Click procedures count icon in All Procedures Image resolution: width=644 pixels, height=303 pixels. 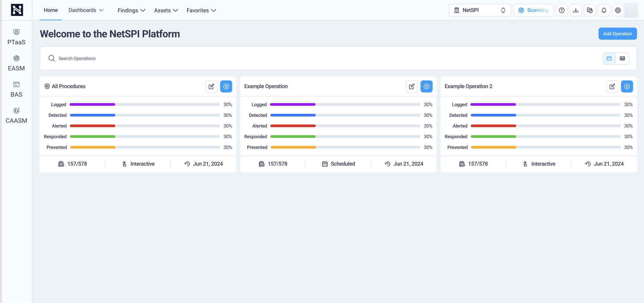point(61,164)
